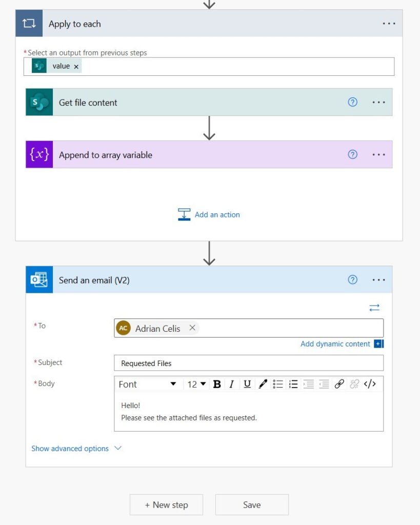Screen dimensions: 420x525
Task: Toggle bold formatting in email body
Action: click(217, 384)
